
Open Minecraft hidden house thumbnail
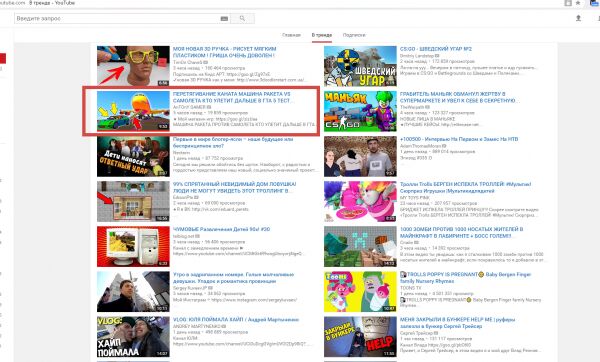coord(133,201)
